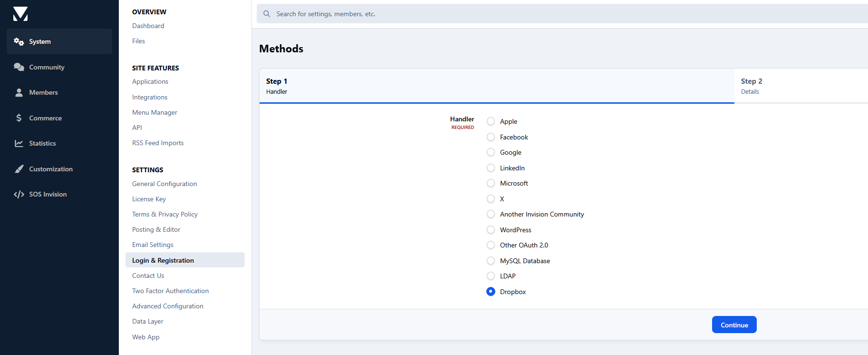Select the WordPress handler radio button

pyautogui.click(x=491, y=230)
